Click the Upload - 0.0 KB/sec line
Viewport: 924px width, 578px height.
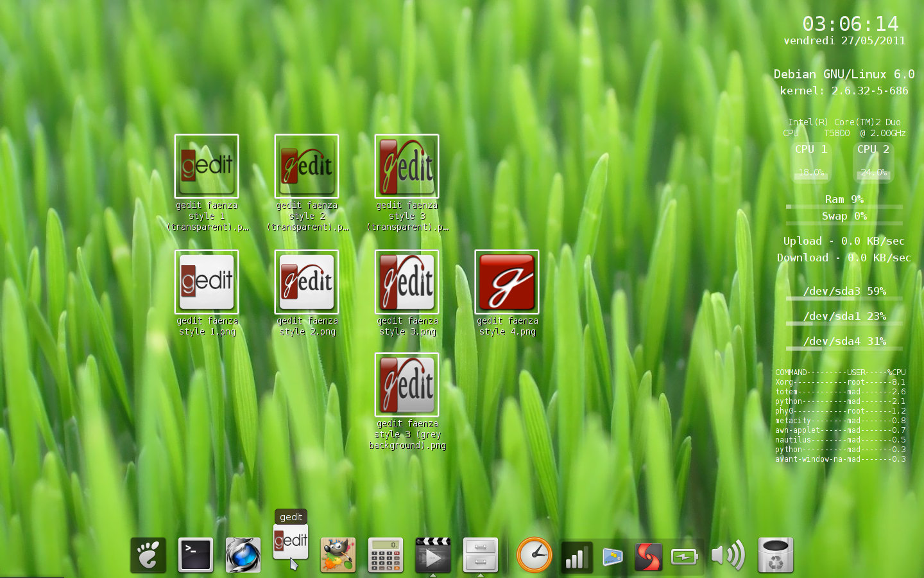844,241
